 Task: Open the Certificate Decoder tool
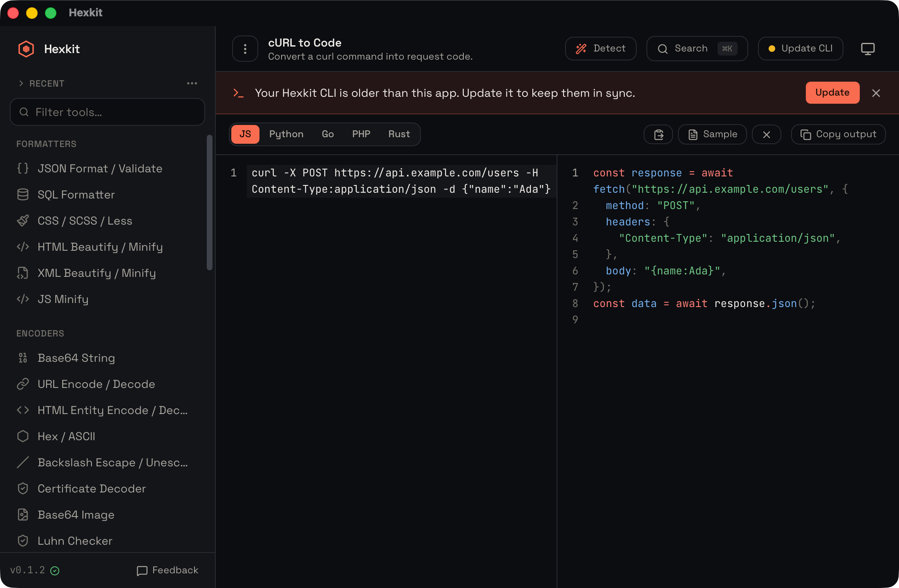(107, 489)
